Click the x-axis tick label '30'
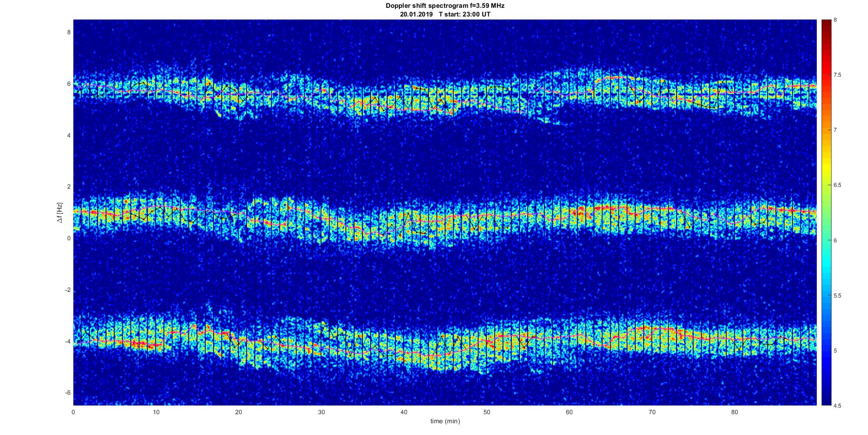 coord(321,412)
